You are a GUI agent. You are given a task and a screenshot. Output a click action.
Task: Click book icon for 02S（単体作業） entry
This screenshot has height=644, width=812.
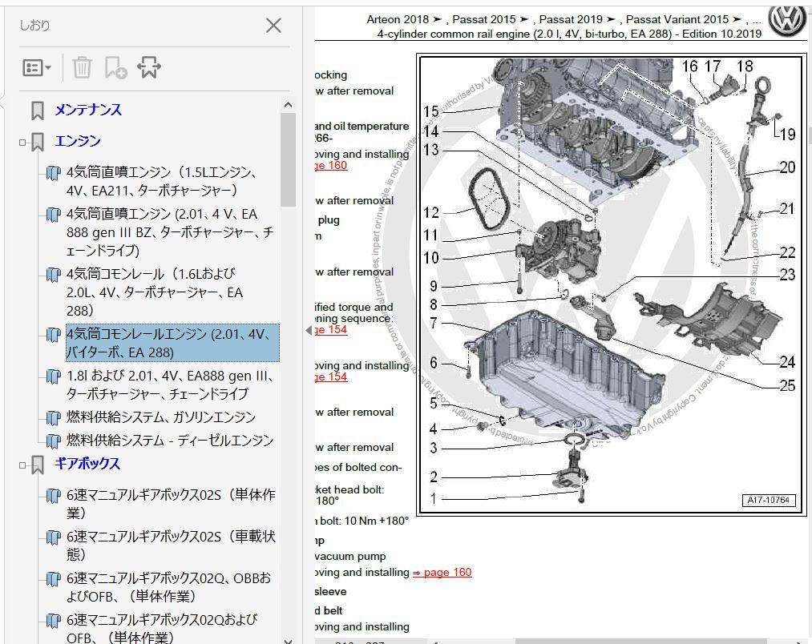pos(54,496)
